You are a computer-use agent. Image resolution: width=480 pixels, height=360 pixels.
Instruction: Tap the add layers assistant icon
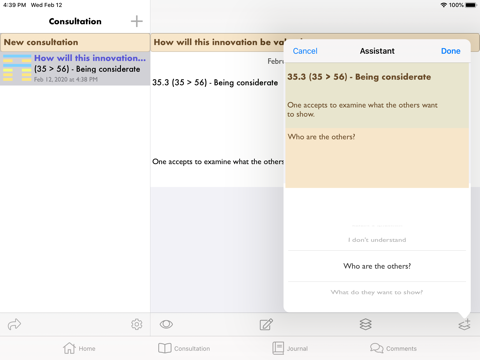point(464,324)
